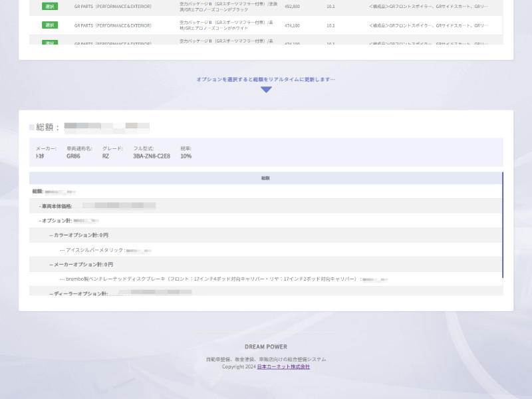Click the 総額 table header bar
This screenshot has width=532, height=399.
(x=265, y=178)
